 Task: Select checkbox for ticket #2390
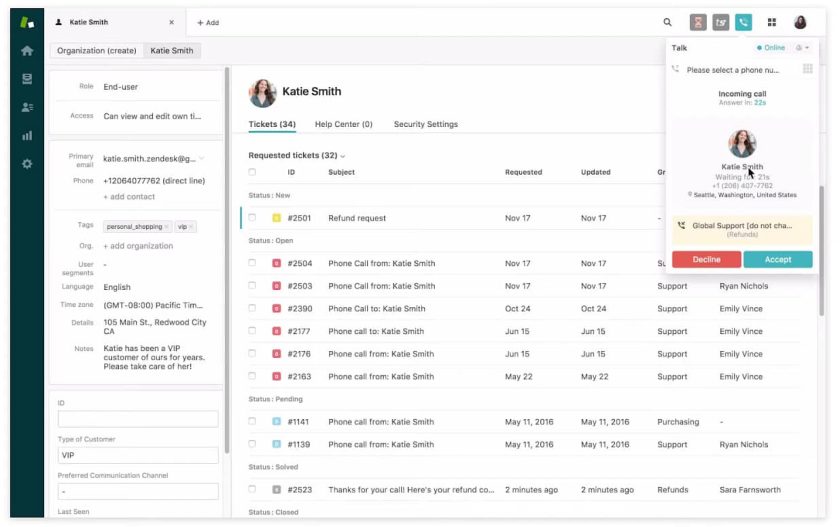(x=252, y=308)
